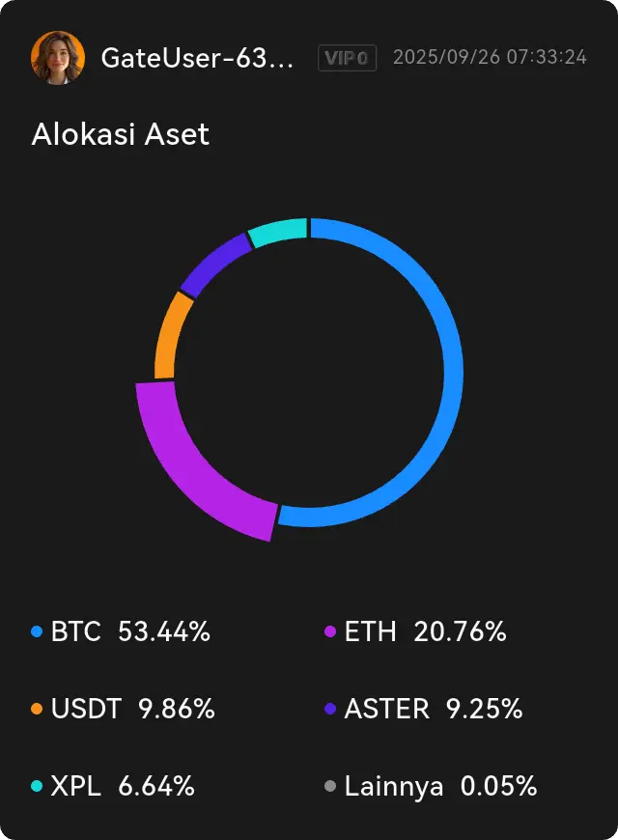
Task: Click the gray Lainnya legend dot
Action: (330, 787)
